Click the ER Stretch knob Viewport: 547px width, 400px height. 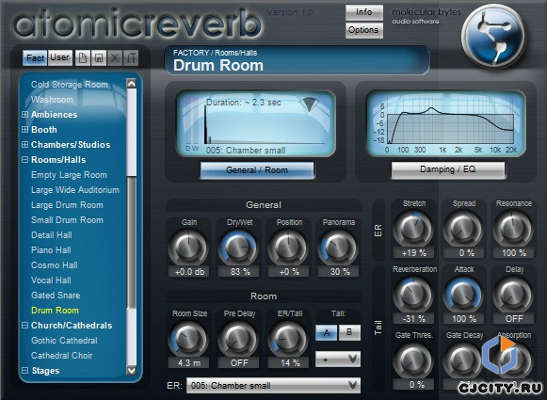(413, 229)
